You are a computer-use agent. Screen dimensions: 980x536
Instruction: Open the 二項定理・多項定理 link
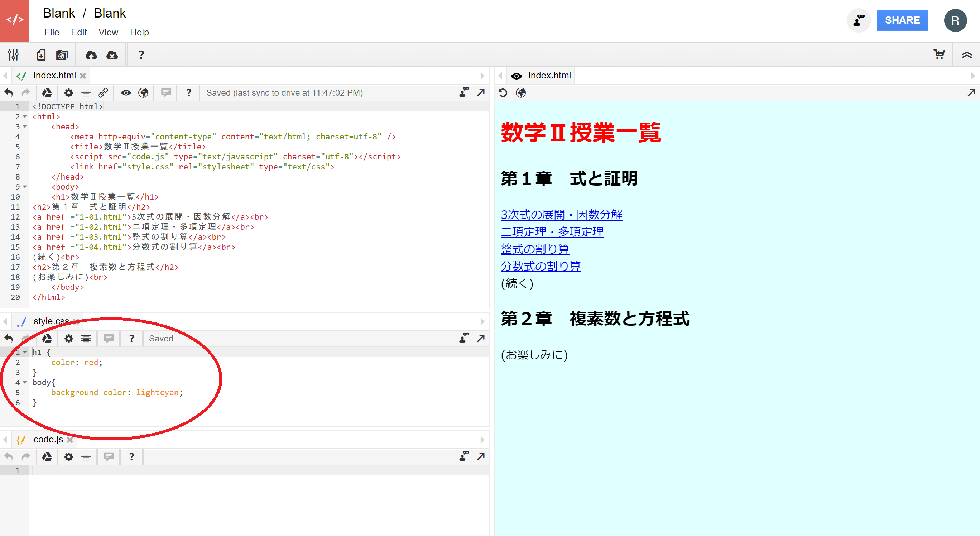[x=552, y=232]
